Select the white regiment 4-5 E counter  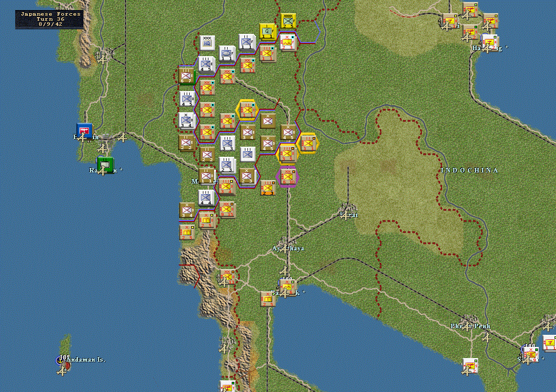click(x=206, y=64)
